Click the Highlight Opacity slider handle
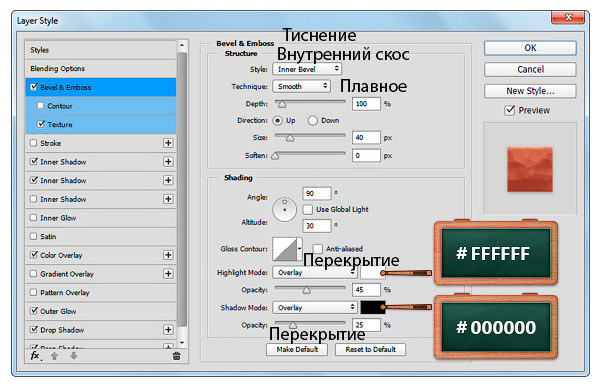 307,291
